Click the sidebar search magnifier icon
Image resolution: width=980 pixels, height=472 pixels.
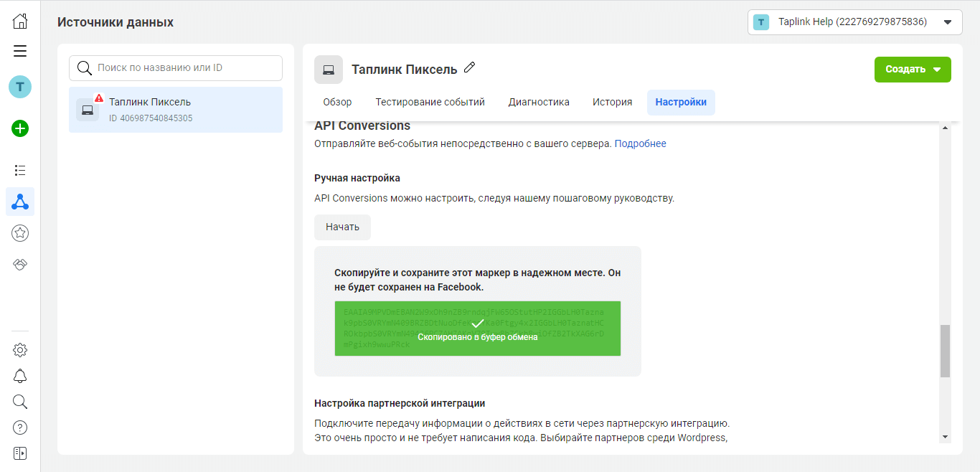20,402
